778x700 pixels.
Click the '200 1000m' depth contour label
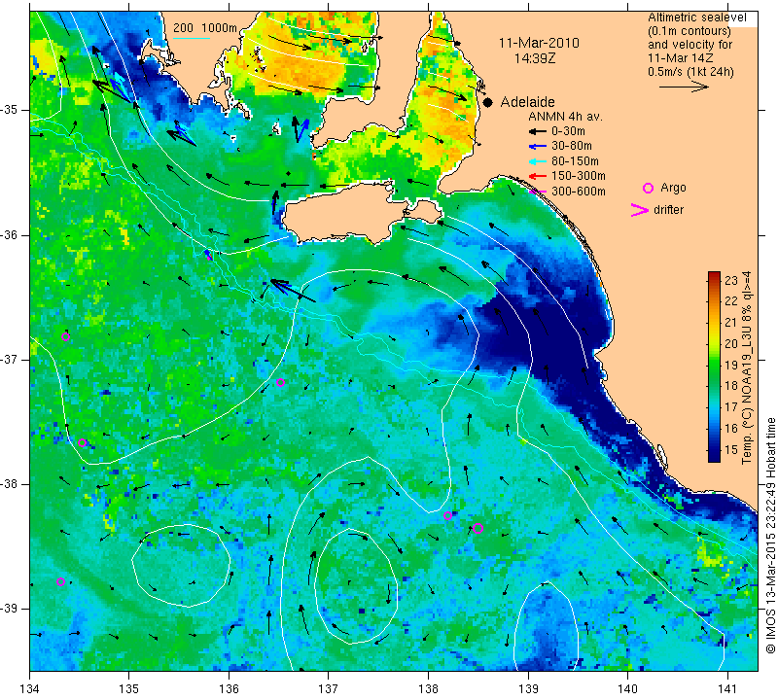pyautogui.click(x=205, y=28)
